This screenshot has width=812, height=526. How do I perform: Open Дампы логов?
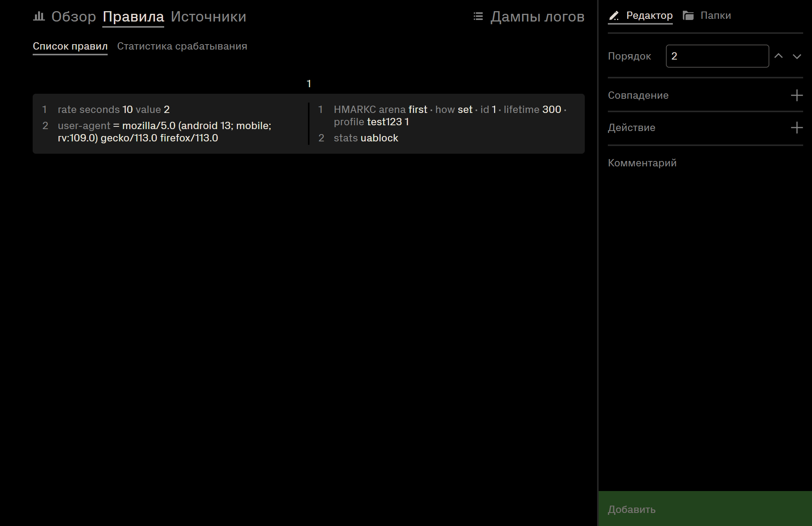coord(537,17)
